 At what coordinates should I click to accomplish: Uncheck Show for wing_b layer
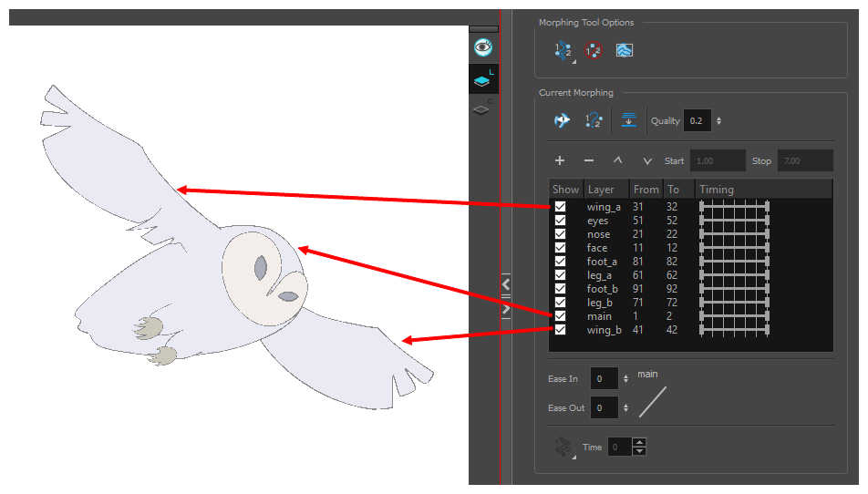560,330
